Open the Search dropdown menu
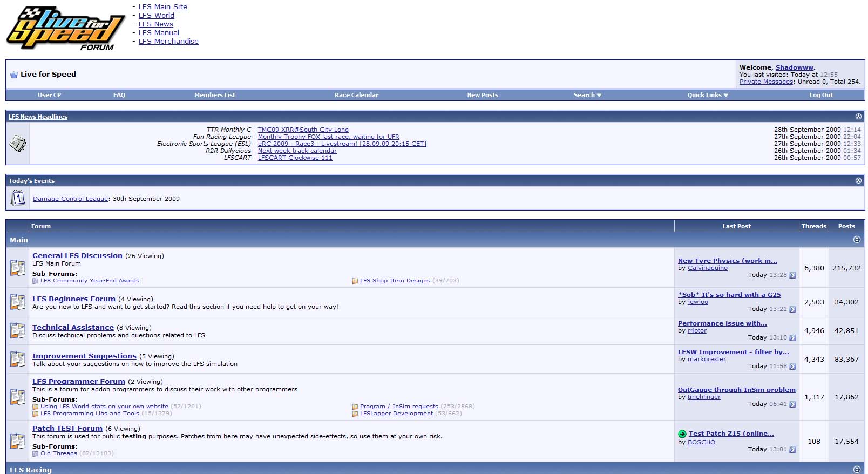The image size is (868, 474). 587,95
